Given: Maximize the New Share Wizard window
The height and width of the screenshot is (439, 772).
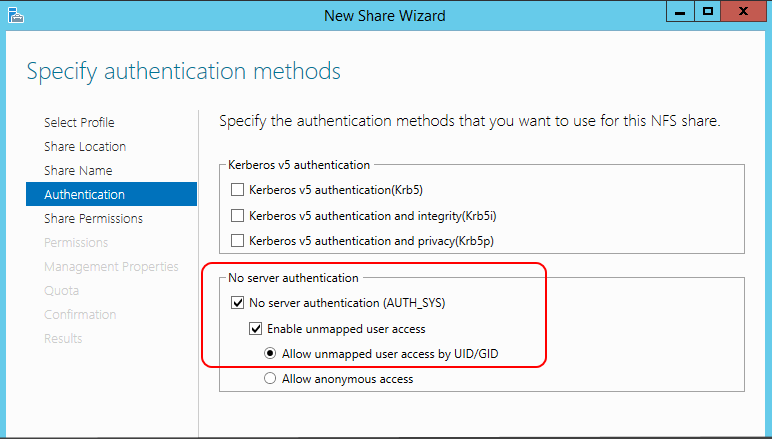Looking at the screenshot, I should [x=707, y=13].
